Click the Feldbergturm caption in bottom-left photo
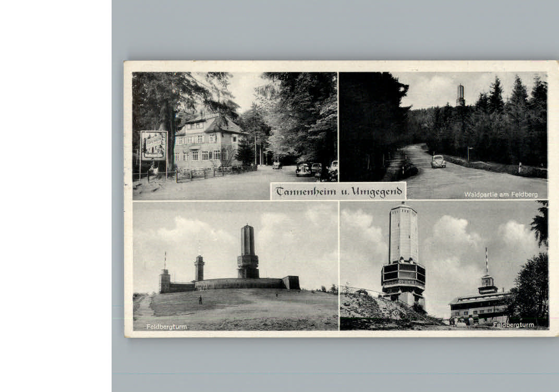Image resolution: width=559 pixels, height=392 pixels. point(166,327)
